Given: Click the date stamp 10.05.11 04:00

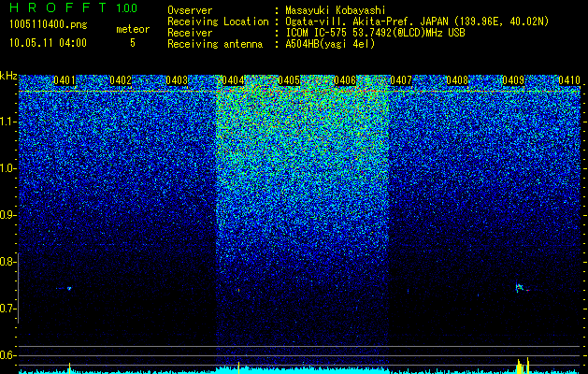Looking at the screenshot, I should pyautogui.click(x=48, y=43).
